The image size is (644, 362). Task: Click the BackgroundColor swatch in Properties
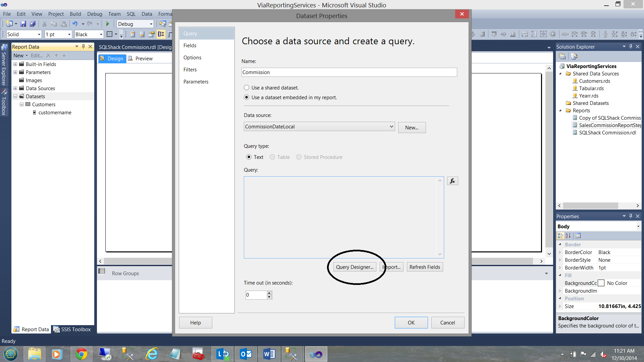click(x=601, y=283)
